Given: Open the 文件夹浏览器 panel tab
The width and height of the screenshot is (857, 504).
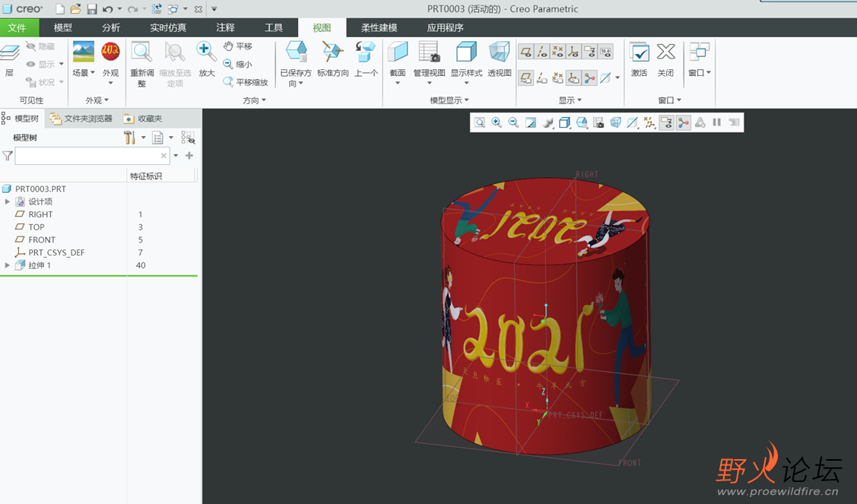Looking at the screenshot, I should pyautogui.click(x=81, y=119).
